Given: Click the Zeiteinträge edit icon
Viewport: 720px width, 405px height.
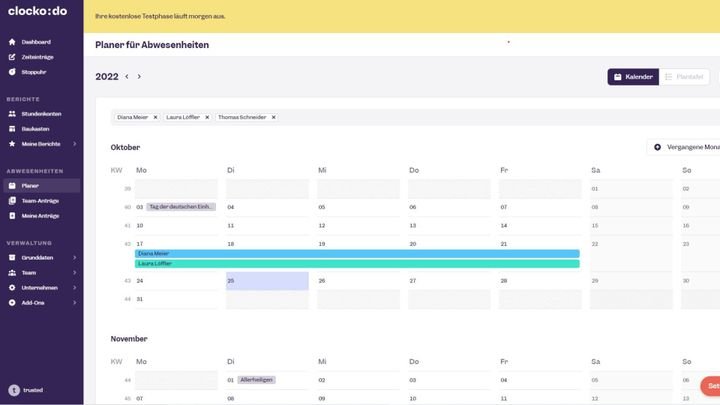Looking at the screenshot, I should pos(12,57).
